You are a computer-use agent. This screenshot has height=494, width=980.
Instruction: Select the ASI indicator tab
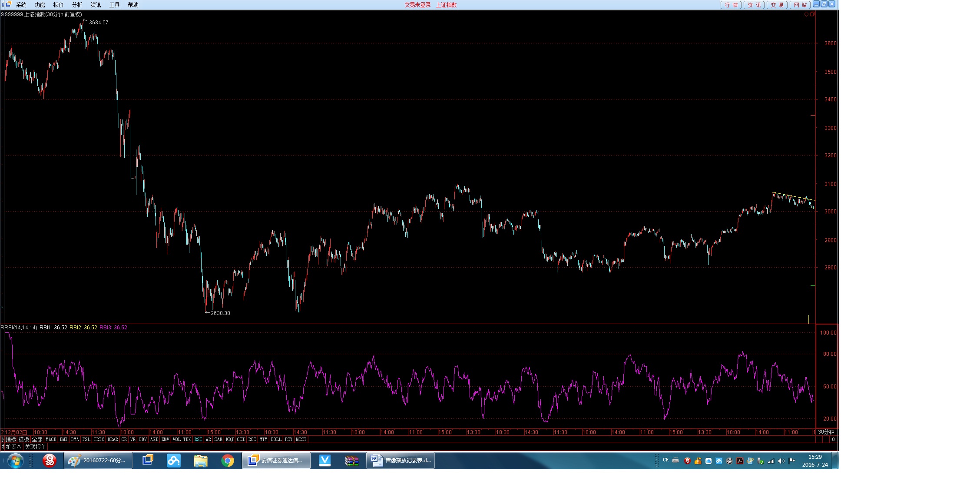pos(154,439)
